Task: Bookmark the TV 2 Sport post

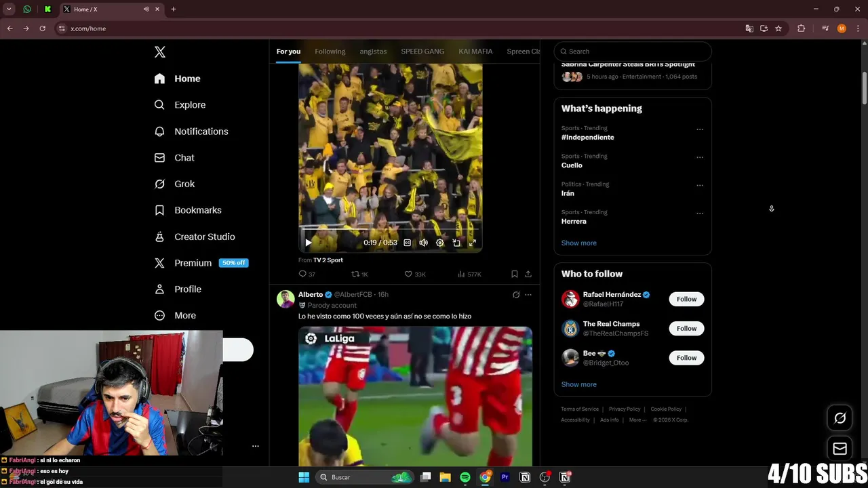Action: (x=515, y=274)
